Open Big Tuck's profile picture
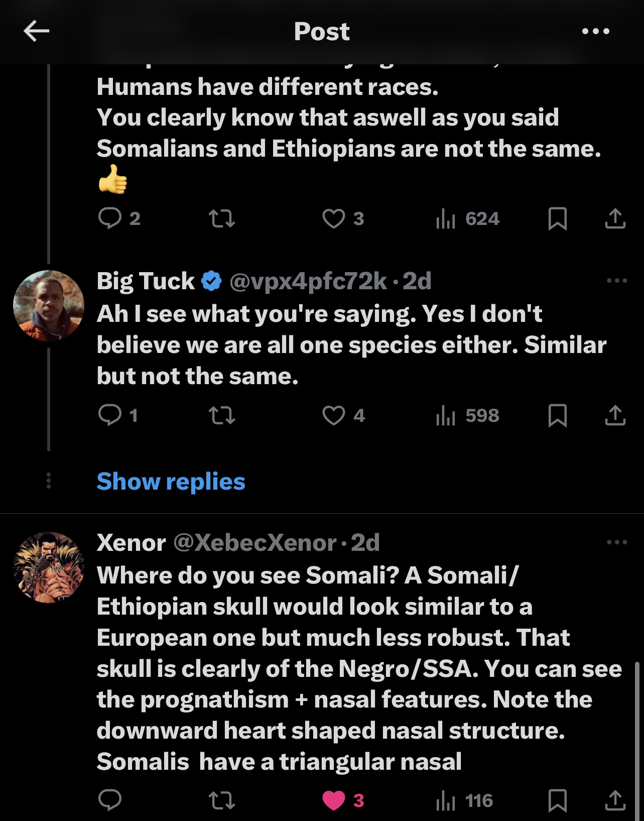The height and width of the screenshot is (821, 644). (x=48, y=305)
